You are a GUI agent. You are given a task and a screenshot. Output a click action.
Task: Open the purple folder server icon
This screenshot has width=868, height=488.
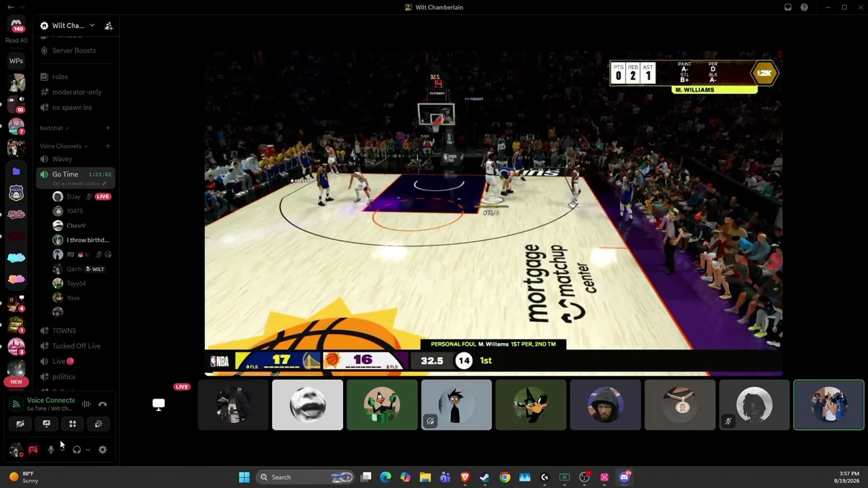[16, 171]
